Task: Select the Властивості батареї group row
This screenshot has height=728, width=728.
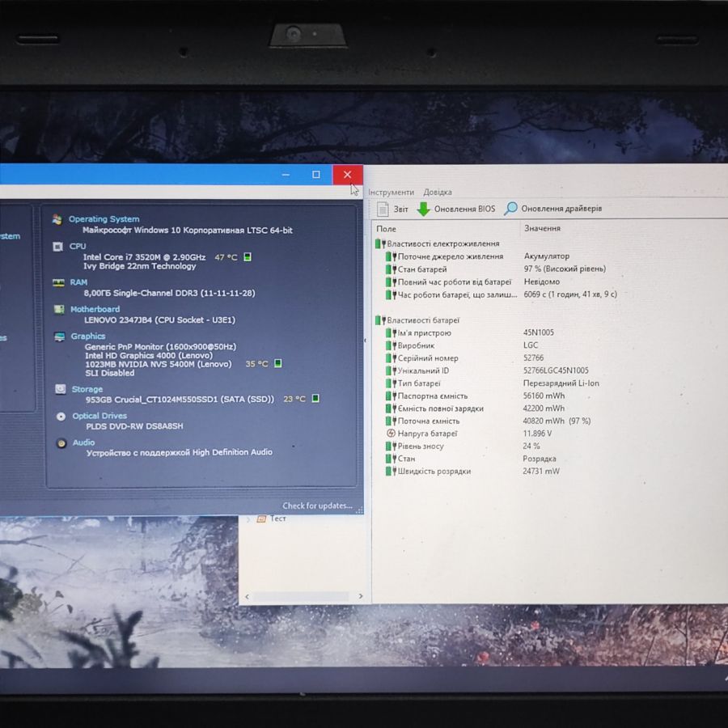Action: (417, 320)
